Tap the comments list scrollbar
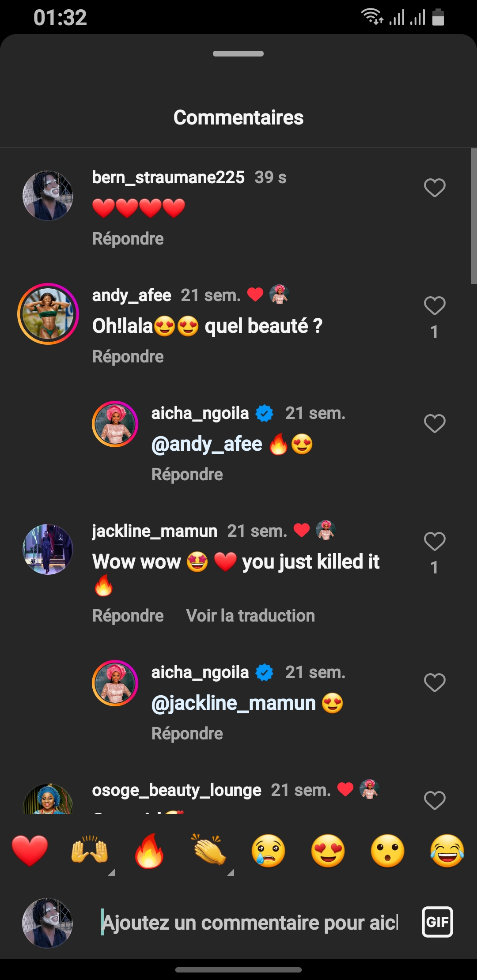 (x=473, y=216)
